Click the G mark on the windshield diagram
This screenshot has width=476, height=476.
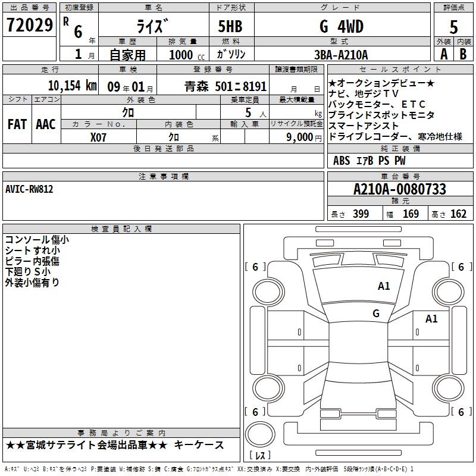(376, 314)
